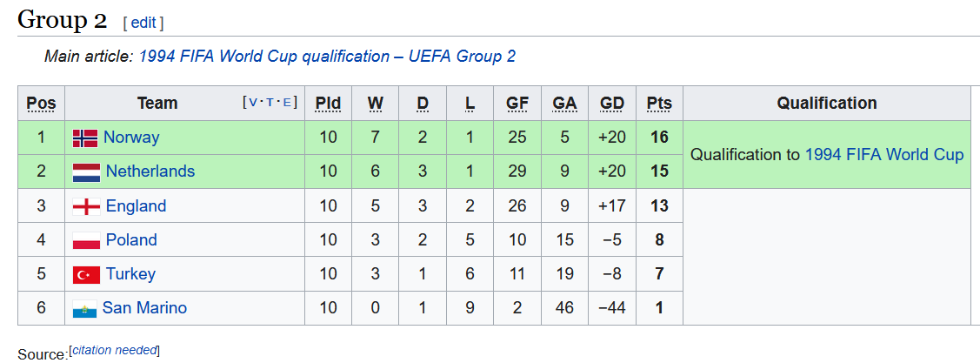
Task: Open the Netherlands team link
Action: pyautogui.click(x=150, y=171)
